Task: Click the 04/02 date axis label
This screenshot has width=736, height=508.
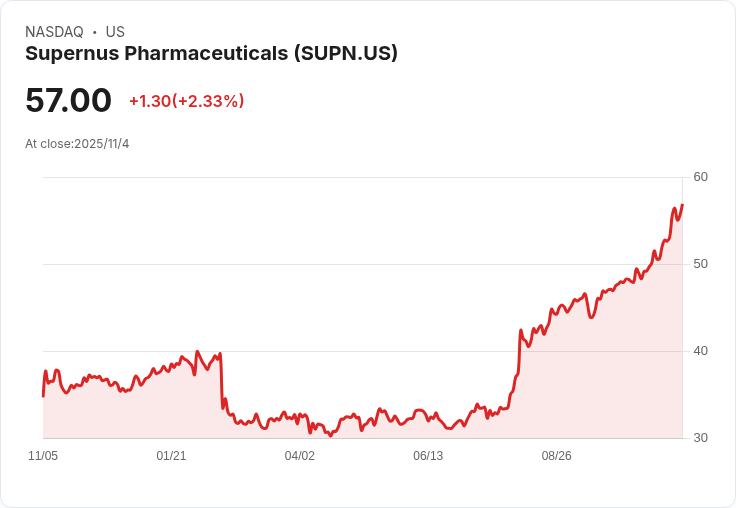Action: point(299,456)
